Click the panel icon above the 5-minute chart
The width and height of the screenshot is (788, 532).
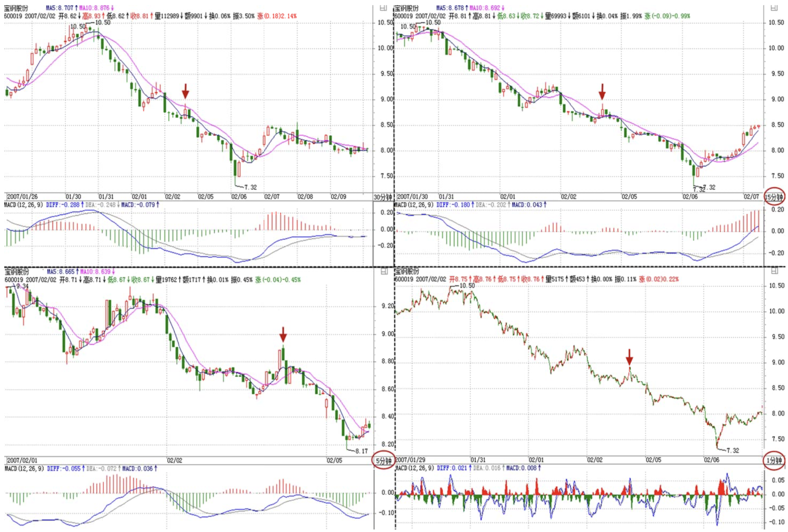(x=384, y=271)
